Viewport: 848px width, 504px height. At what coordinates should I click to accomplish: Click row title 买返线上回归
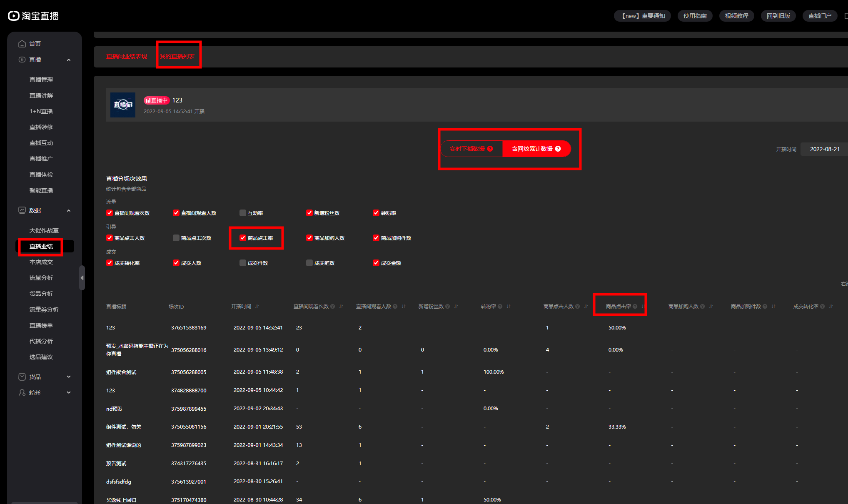(121, 500)
